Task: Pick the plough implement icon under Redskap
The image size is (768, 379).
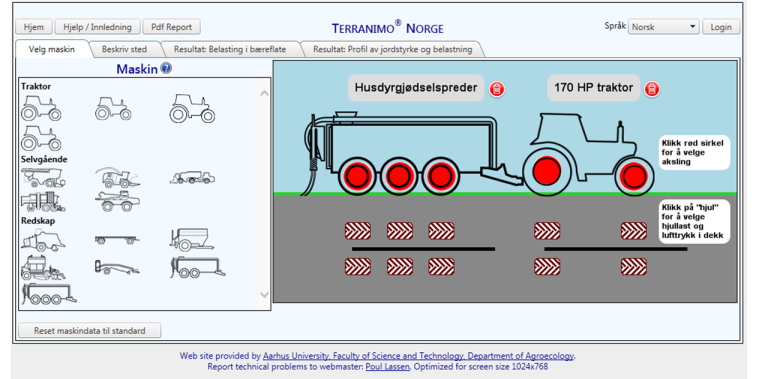Action: point(118,267)
